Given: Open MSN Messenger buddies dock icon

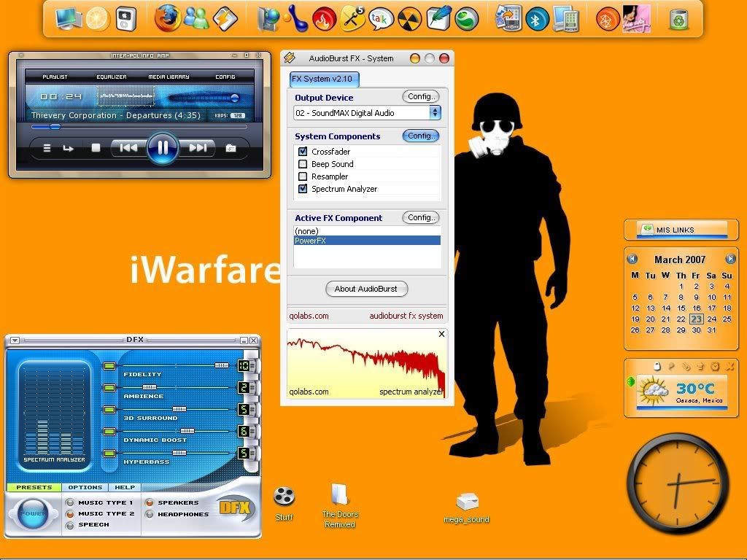Looking at the screenshot, I should tap(196, 18).
